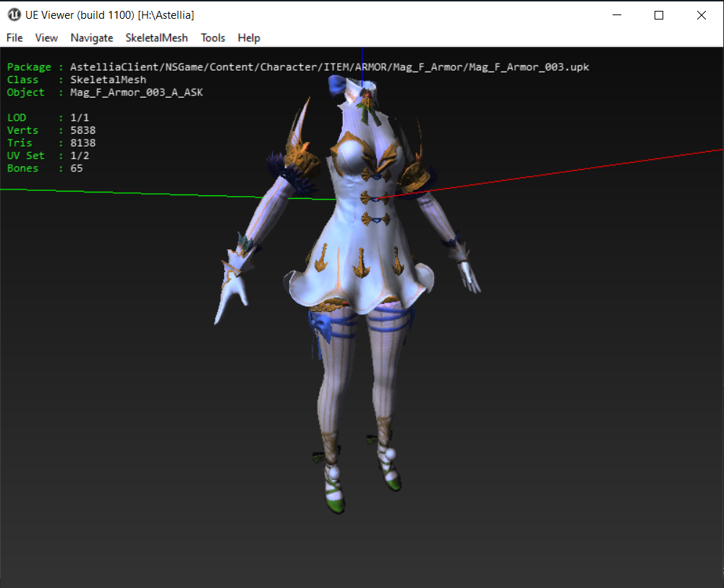The width and height of the screenshot is (724, 588).
Task: Click the Bones count 65
Action: pyautogui.click(x=76, y=169)
